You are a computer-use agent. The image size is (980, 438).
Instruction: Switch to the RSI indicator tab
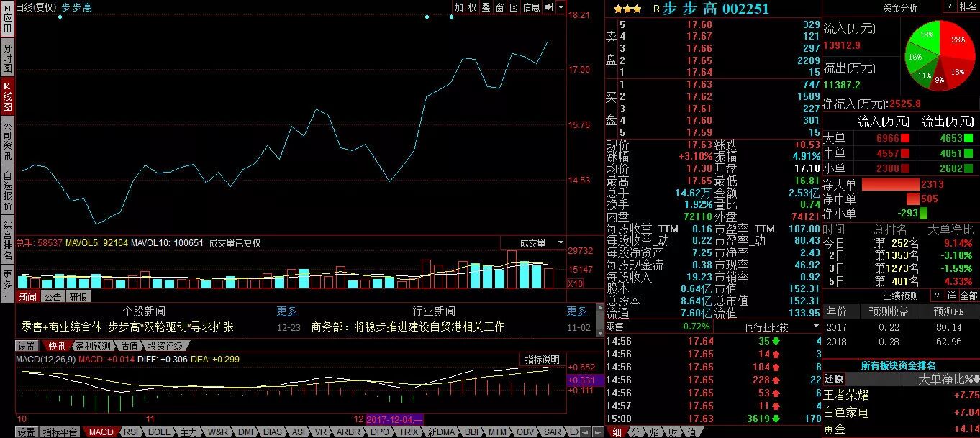tap(130, 432)
